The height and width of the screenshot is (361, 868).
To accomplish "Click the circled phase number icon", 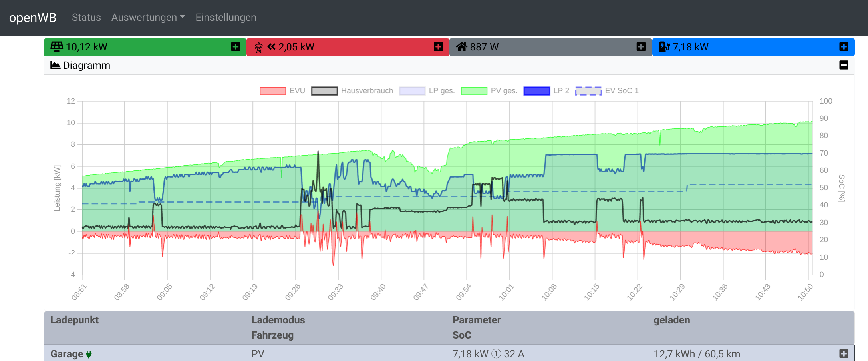I will (496, 354).
